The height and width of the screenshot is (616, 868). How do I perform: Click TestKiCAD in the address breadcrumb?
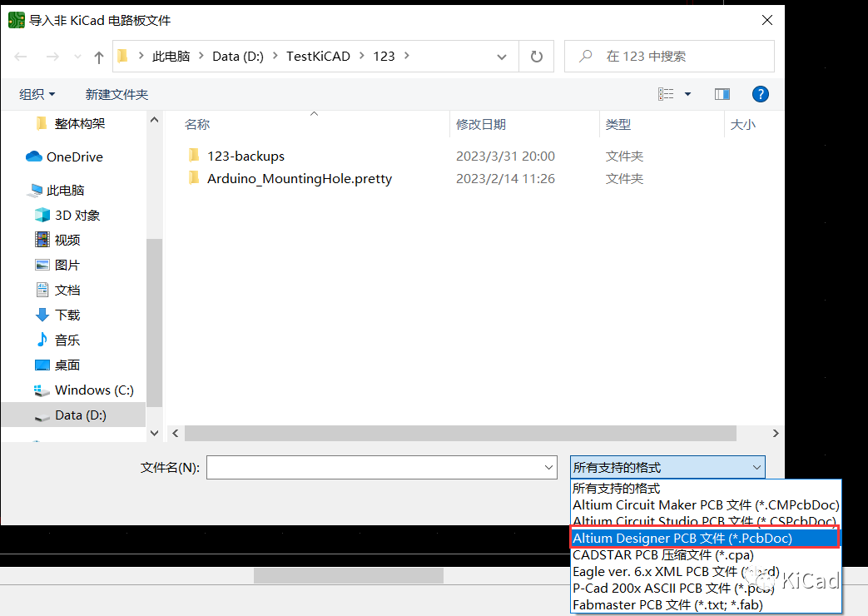(x=318, y=57)
